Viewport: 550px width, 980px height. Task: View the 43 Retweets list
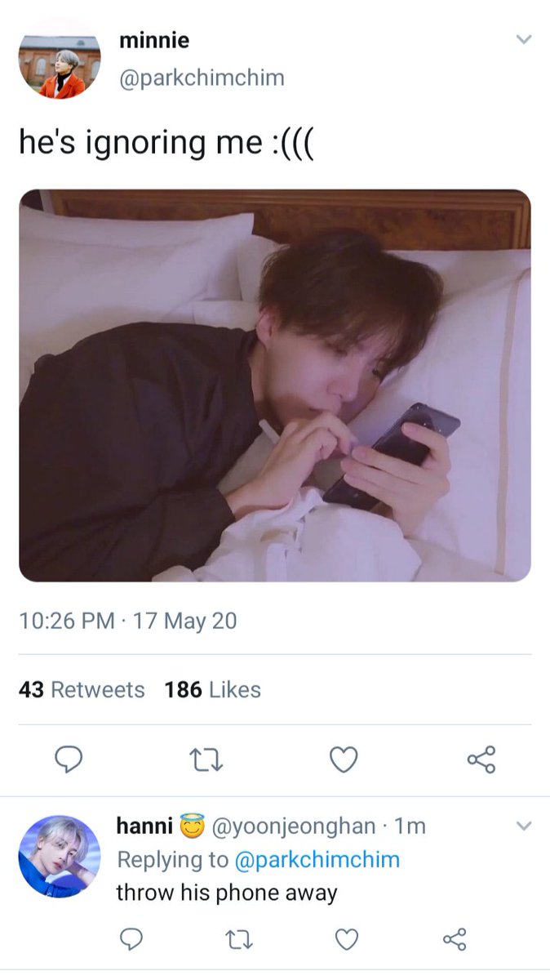click(82, 690)
